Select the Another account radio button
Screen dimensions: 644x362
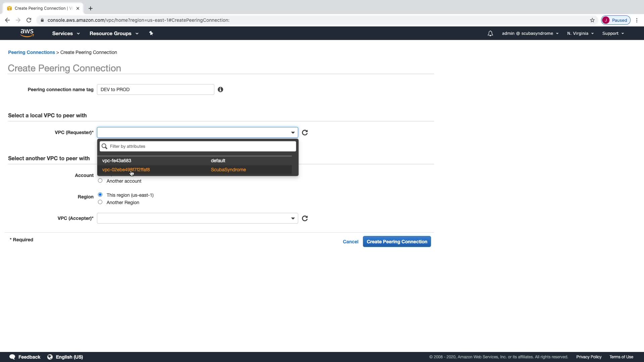[100, 181]
